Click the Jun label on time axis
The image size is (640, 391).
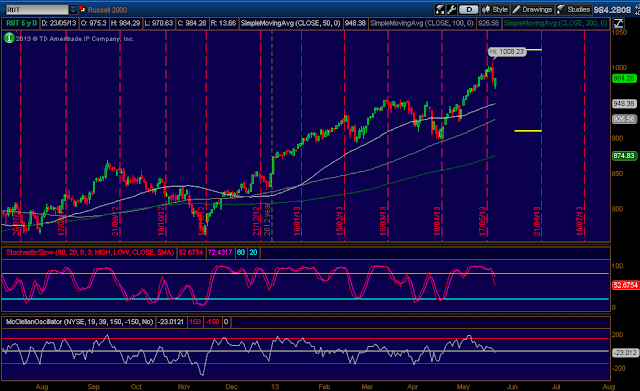click(512, 387)
